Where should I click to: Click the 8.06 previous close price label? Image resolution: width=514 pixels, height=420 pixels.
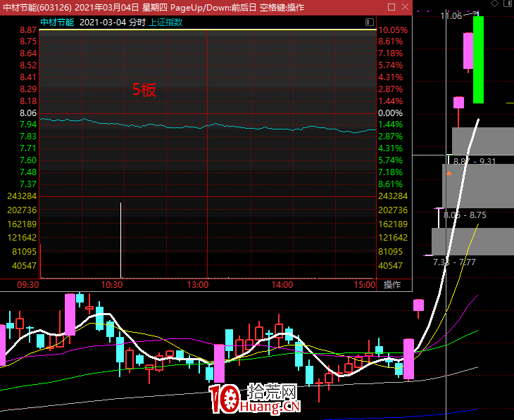(28, 113)
